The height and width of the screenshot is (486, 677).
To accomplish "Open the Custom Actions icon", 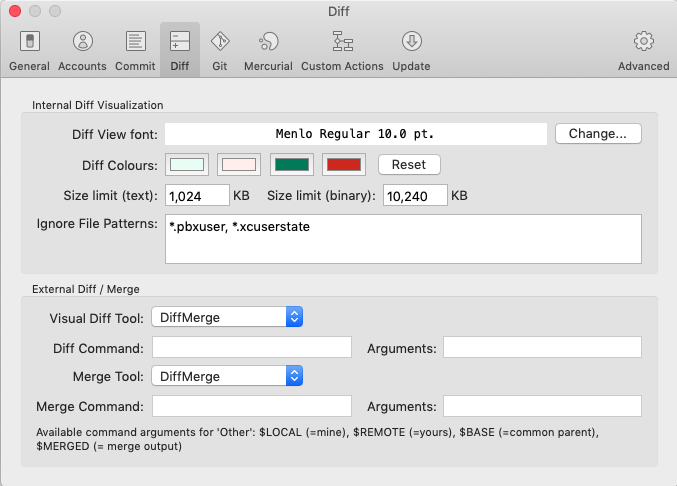I will coord(342,42).
